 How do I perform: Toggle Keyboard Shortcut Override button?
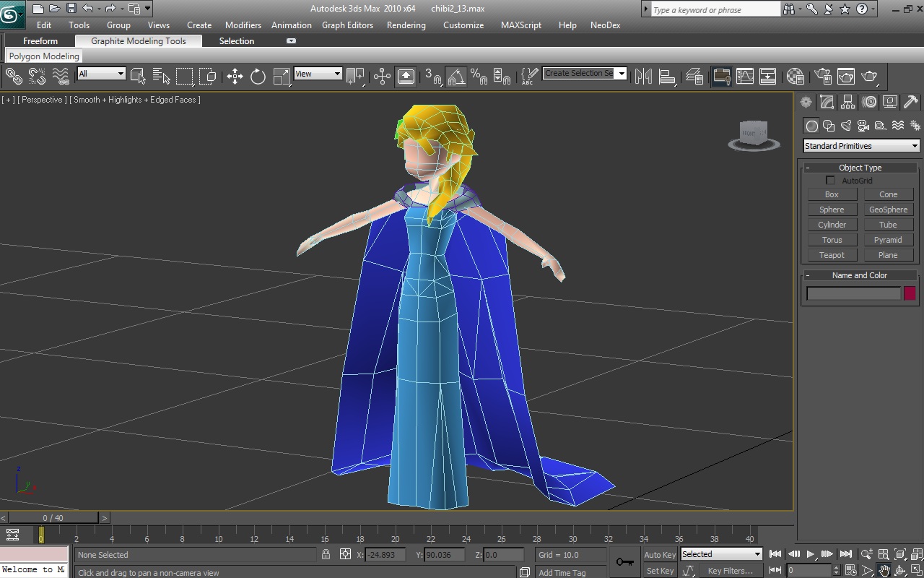(x=406, y=76)
